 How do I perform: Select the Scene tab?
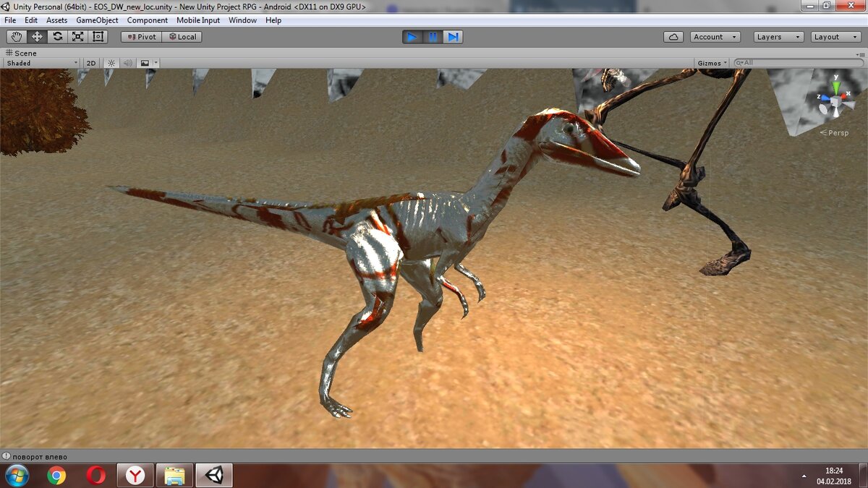click(21, 53)
